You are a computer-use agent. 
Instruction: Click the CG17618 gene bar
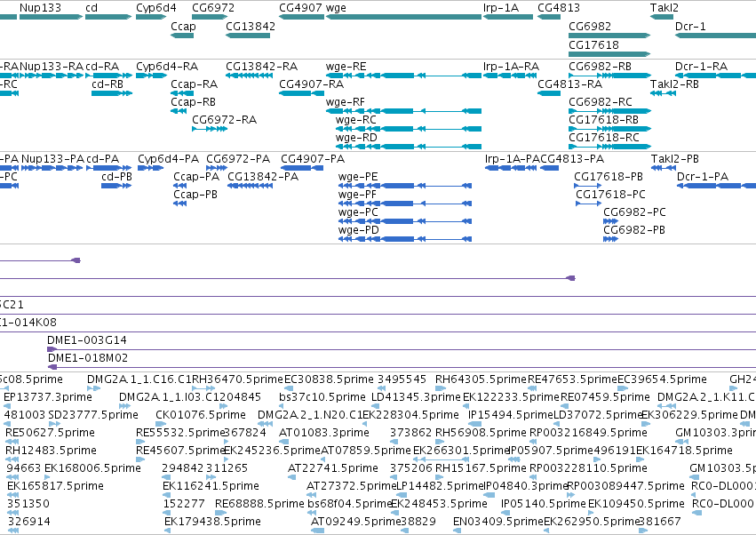click(609, 53)
